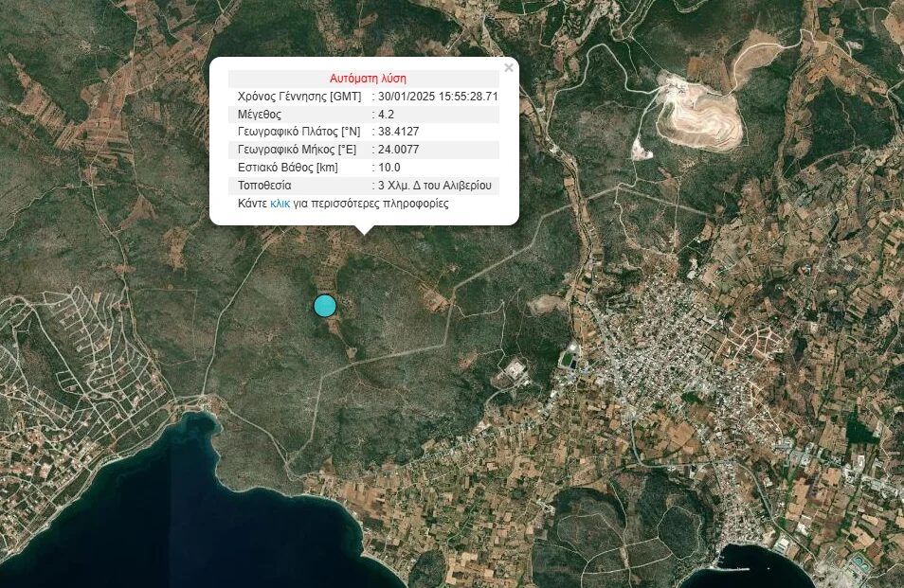Click the location text '3 Χλμ. Δ του Αλιβερίου'

pyautogui.click(x=435, y=186)
